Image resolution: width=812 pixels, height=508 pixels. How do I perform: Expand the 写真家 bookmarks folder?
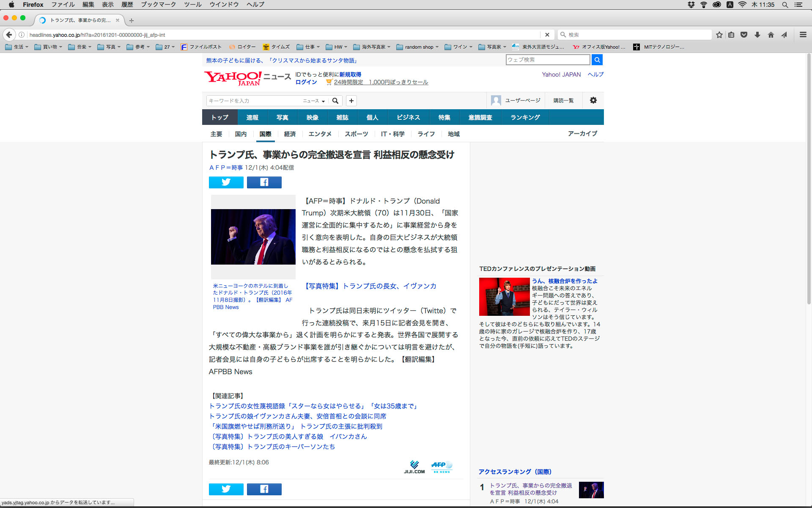coord(493,47)
